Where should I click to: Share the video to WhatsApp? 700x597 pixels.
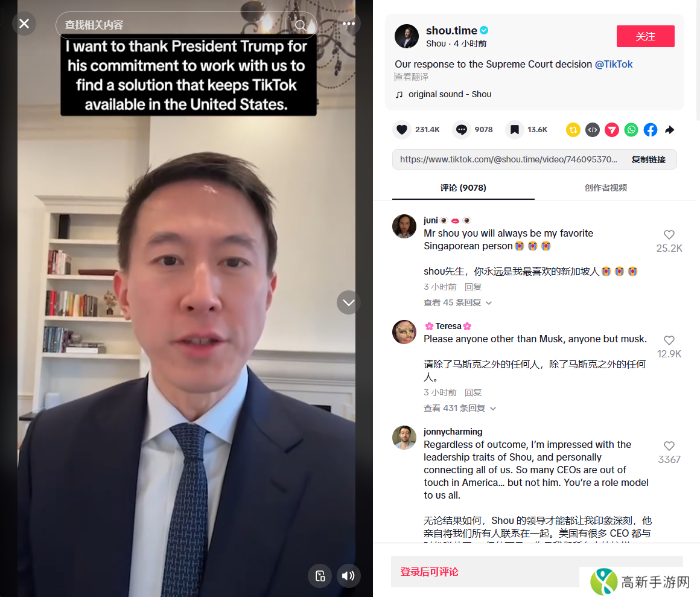coord(631,130)
